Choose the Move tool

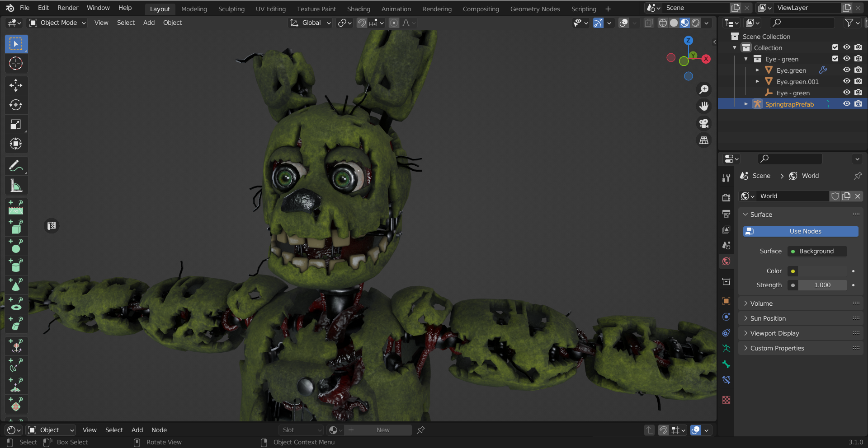(16, 85)
